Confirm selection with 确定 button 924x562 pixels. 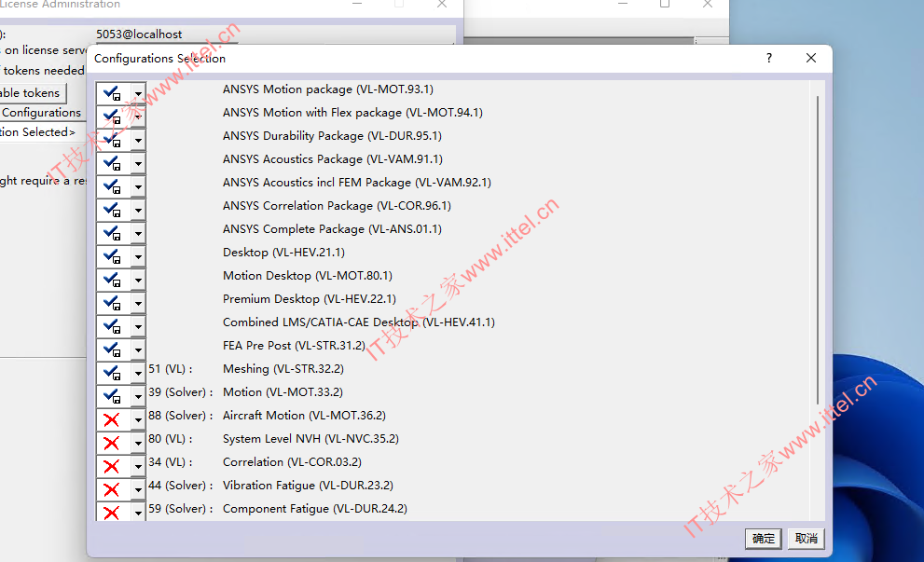763,539
